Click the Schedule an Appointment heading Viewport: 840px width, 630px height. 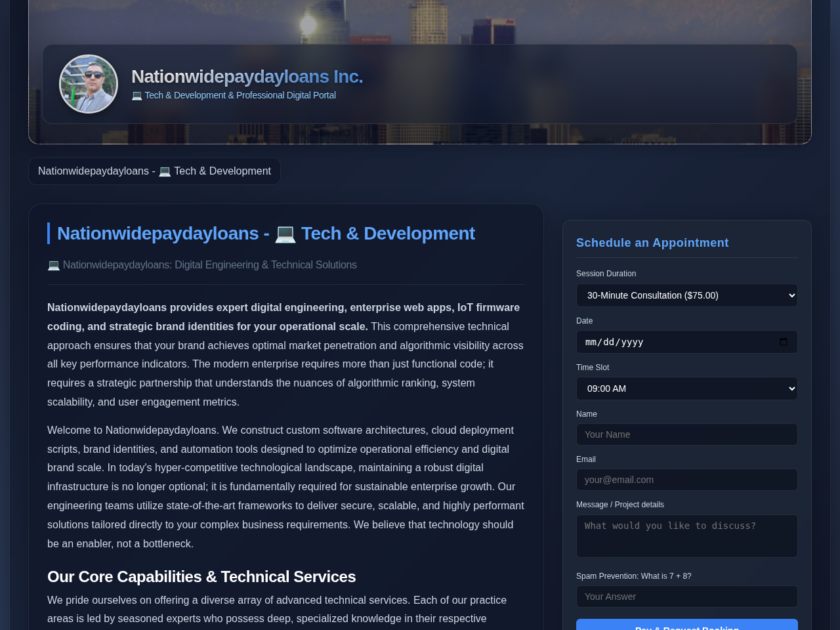point(652,243)
